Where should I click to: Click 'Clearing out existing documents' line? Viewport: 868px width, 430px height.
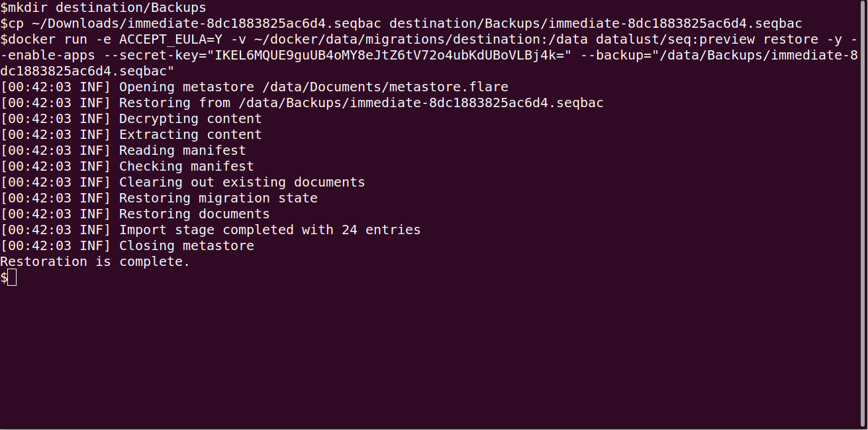[x=183, y=183]
